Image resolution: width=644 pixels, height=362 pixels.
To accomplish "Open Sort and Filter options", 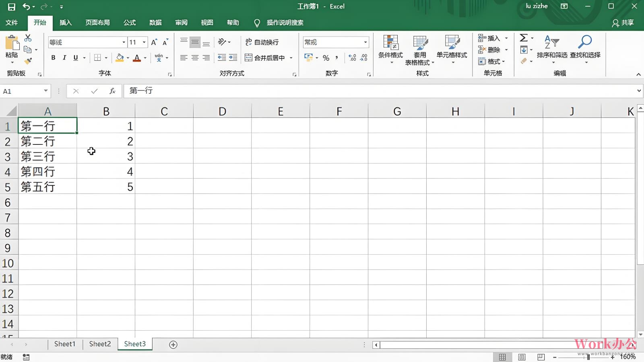I will click(552, 49).
